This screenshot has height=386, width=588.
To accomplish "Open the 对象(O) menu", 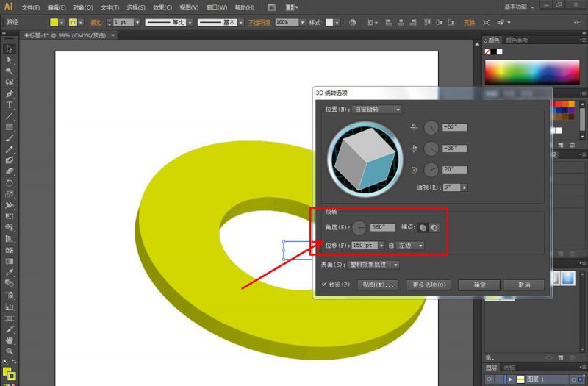I will click(x=83, y=7).
